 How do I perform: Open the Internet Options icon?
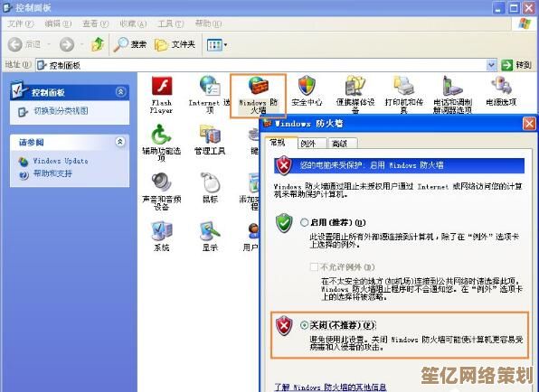pyautogui.click(x=209, y=95)
